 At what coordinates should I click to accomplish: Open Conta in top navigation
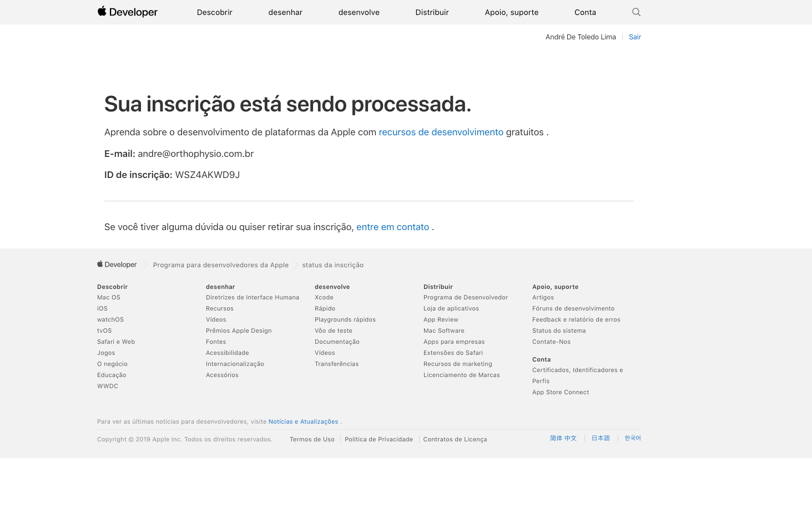586,12
